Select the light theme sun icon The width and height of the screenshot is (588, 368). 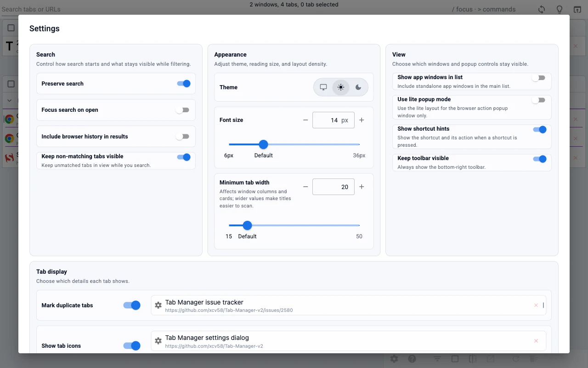pyautogui.click(x=340, y=87)
